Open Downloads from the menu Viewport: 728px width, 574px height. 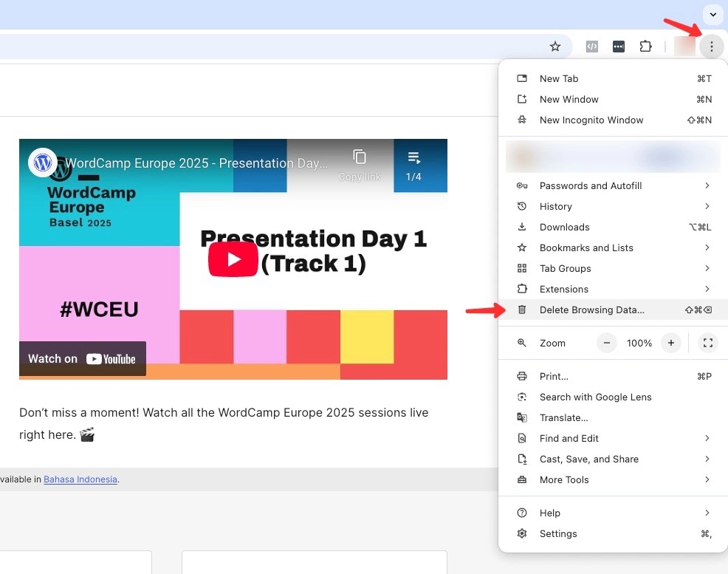[614, 227]
